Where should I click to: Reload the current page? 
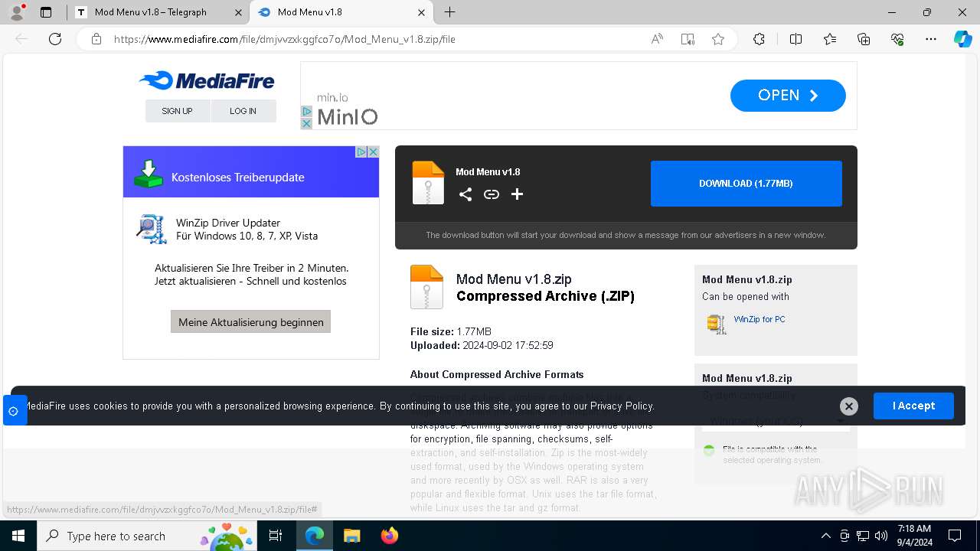[55, 39]
